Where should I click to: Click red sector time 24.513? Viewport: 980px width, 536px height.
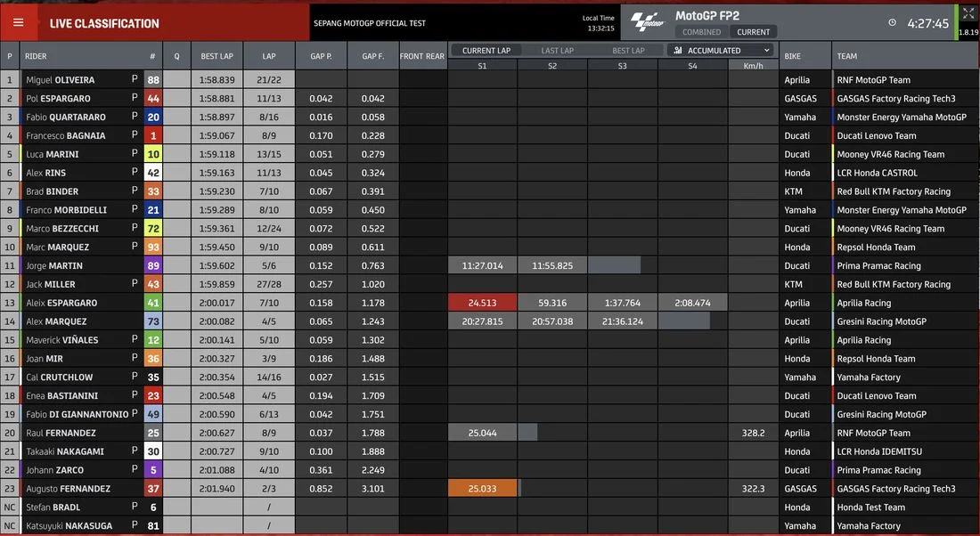[482, 303]
